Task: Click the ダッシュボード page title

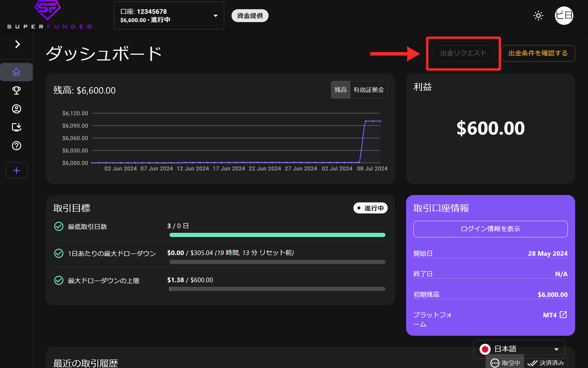Action: (104, 54)
